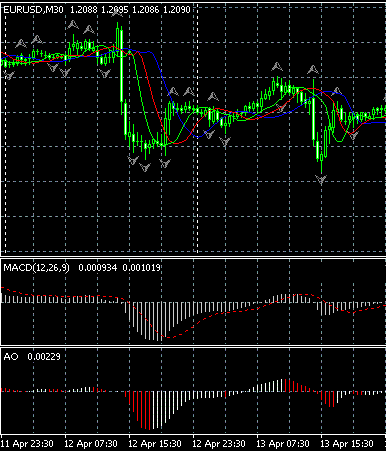Select the down fractal arrow below the 12 Apr low

pos(145,166)
